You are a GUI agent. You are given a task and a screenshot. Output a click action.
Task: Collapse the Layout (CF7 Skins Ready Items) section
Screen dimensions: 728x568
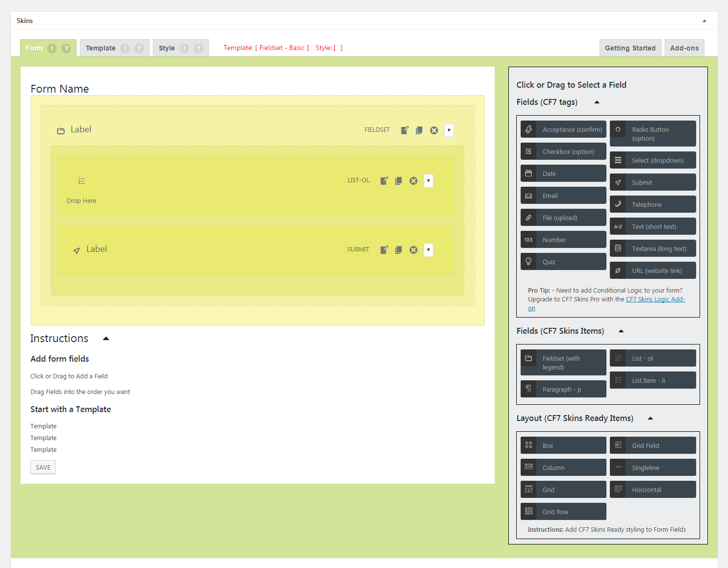(x=651, y=419)
